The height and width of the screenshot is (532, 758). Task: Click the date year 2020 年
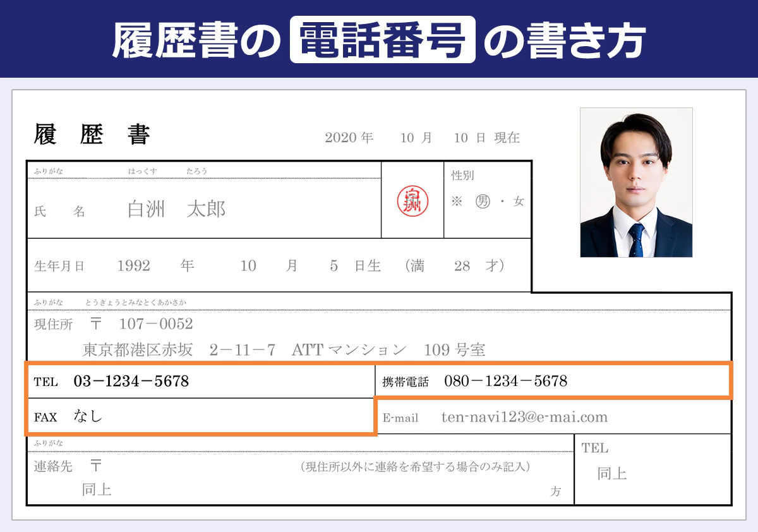pos(349,138)
